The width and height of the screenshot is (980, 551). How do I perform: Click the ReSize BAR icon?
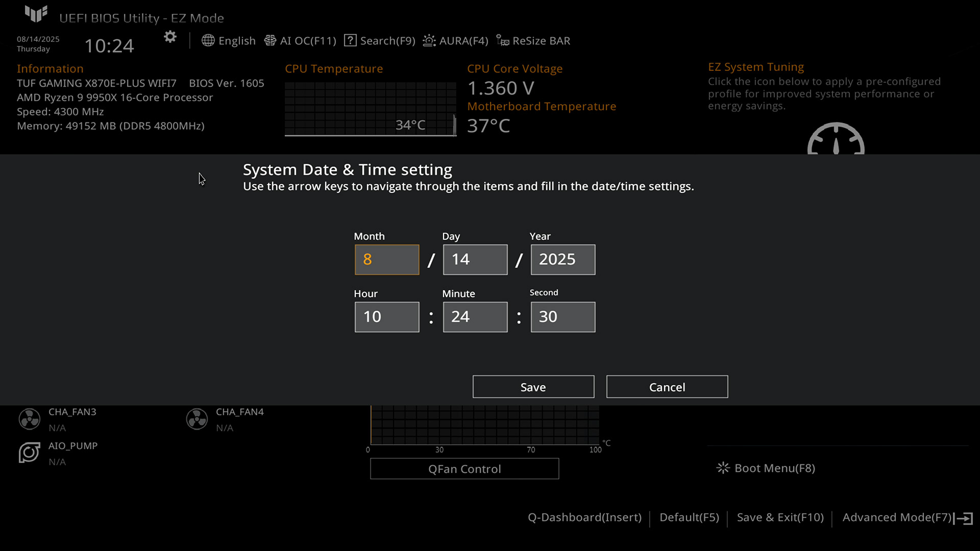tap(502, 41)
